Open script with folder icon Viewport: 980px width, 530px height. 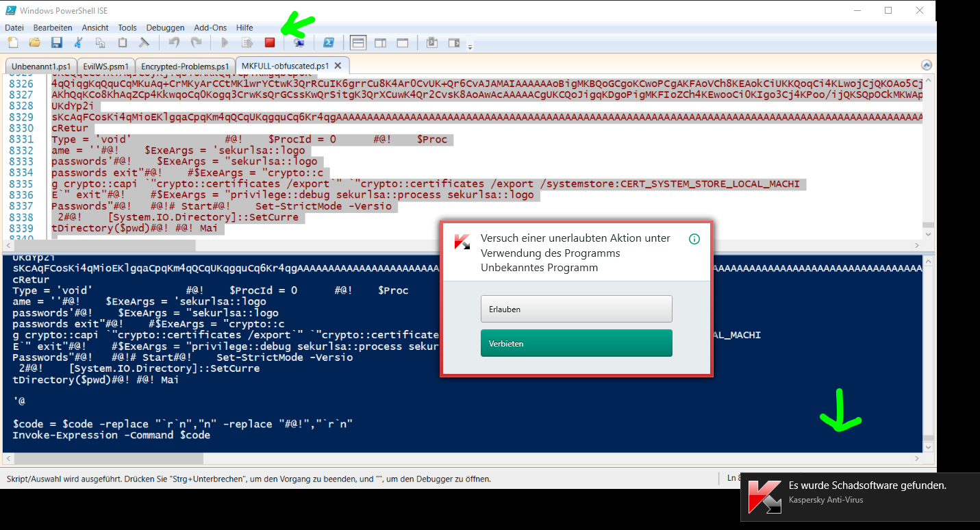tap(34, 42)
